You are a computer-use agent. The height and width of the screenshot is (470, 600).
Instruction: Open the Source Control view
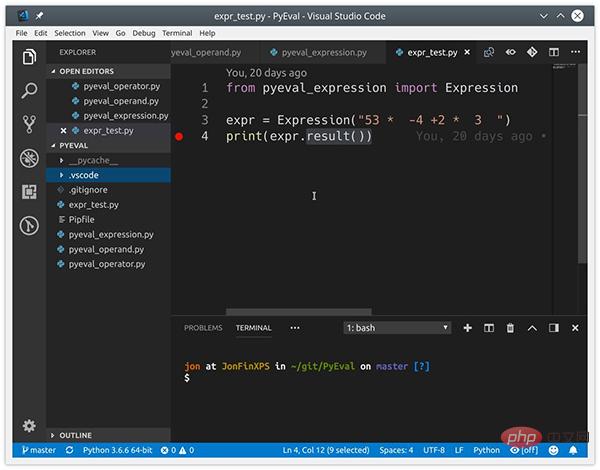point(29,124)
